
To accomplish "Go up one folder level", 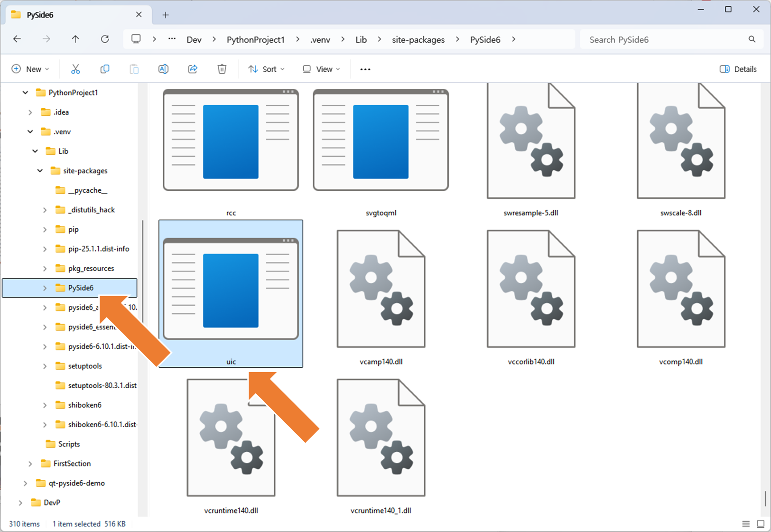I will 75,39.
